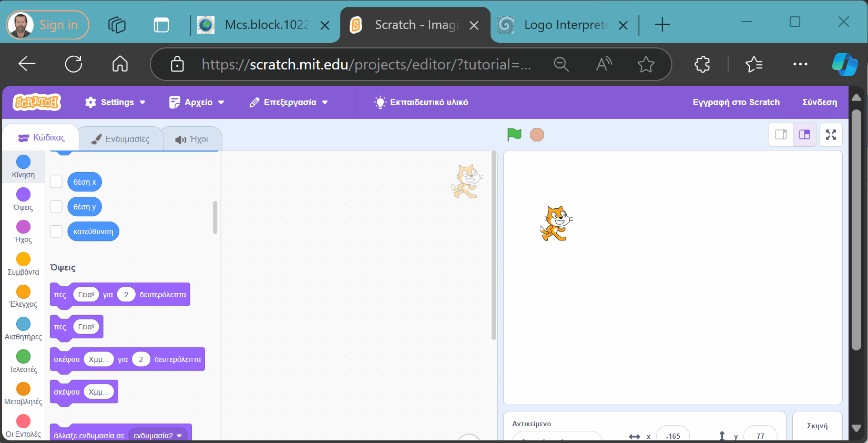Select the Κίνηση blocks category
This screenshot has width=868, height=443.
(24, 167)
